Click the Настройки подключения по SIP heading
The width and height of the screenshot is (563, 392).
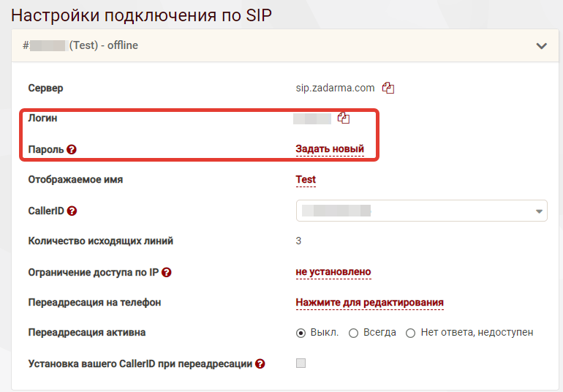click(x=141, y=15)
